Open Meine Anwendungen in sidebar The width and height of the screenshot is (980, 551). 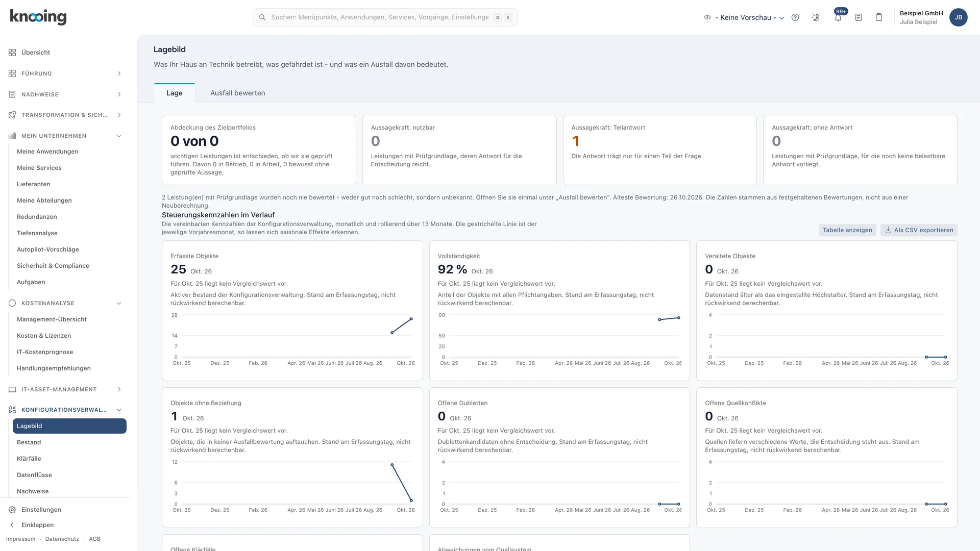point(69,152)
